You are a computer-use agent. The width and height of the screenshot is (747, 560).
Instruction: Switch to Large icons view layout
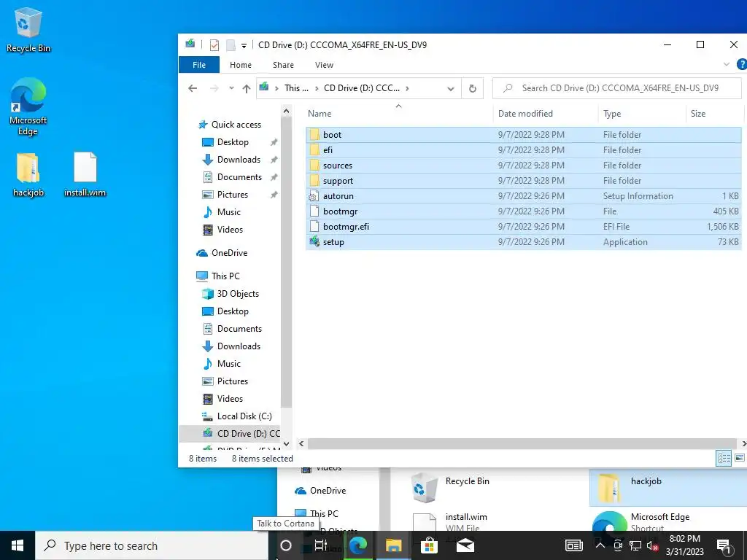pyautogui.click(x=740, y=458)
